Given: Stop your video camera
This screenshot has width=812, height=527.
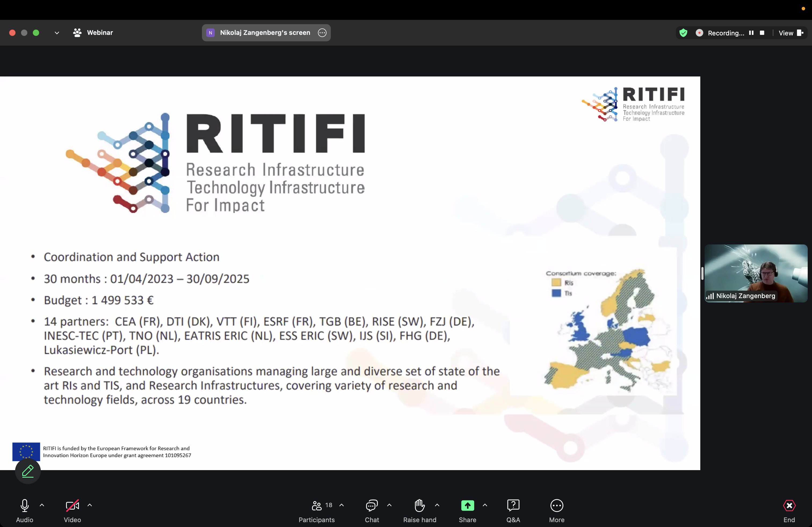Looking at the screenshot, I should pos(72,506).
